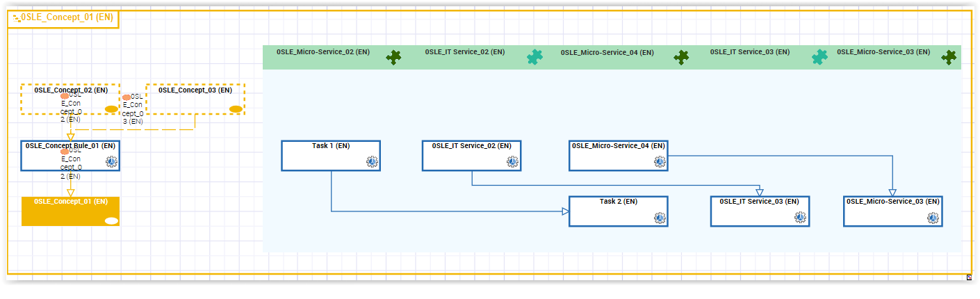
Task: Click the arrowhead pointing into Task 2
Action: (x=564, y=211)
